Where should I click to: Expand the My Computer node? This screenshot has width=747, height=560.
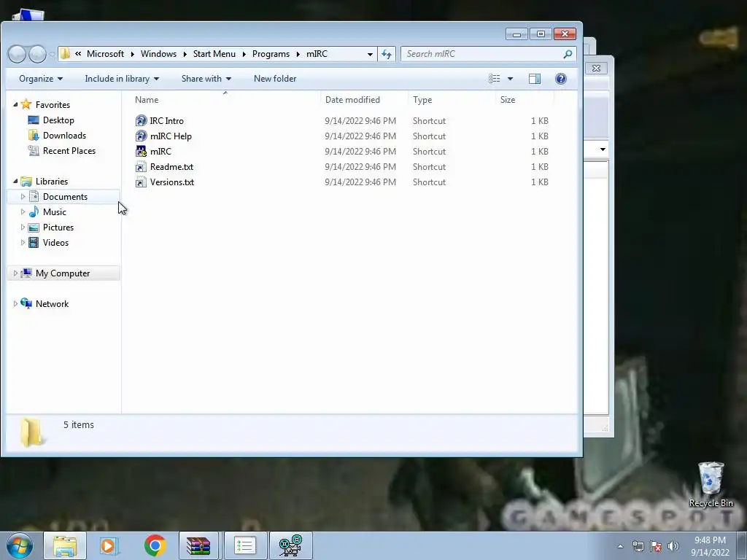(x=15, y=273)
